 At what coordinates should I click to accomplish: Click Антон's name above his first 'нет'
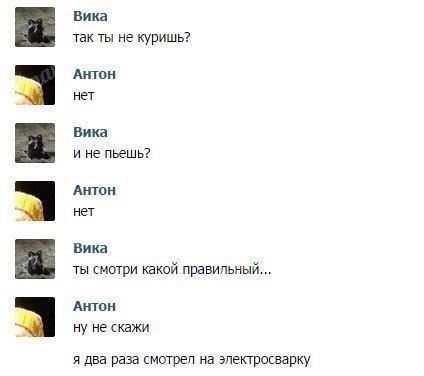click(95, 74)
